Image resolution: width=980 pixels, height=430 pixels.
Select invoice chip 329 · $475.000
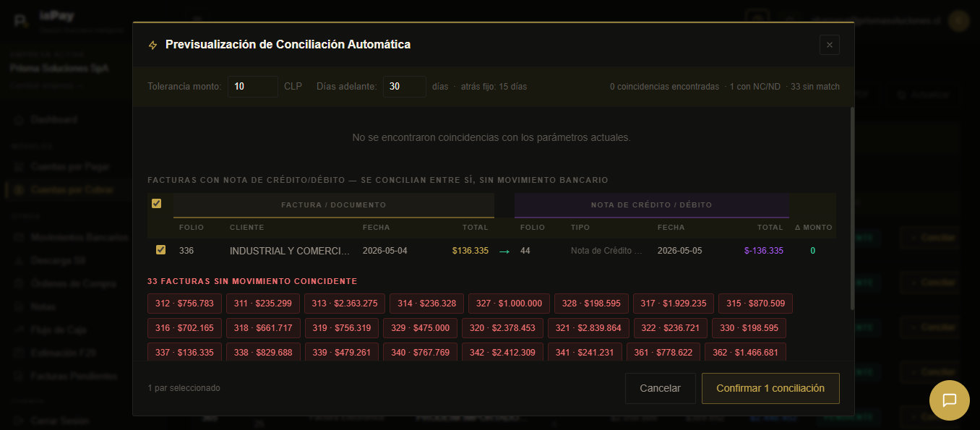click(420, 328)
